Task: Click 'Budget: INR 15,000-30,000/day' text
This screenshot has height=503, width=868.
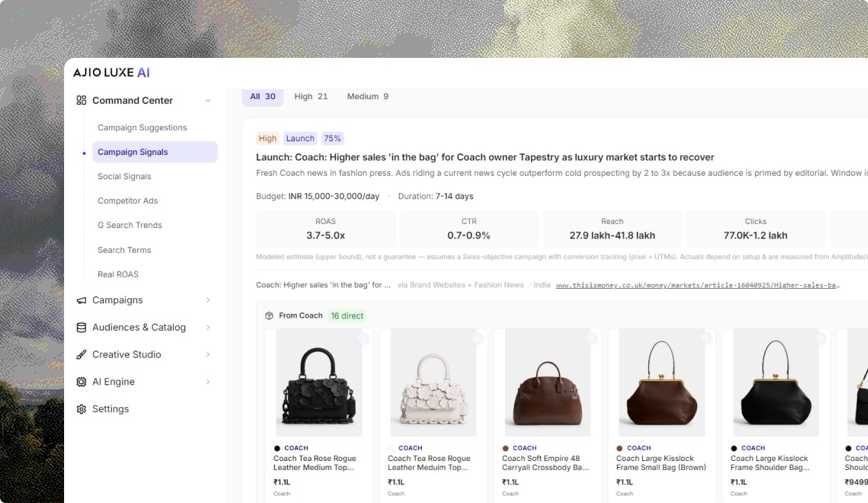Action: tap(318, 196)
